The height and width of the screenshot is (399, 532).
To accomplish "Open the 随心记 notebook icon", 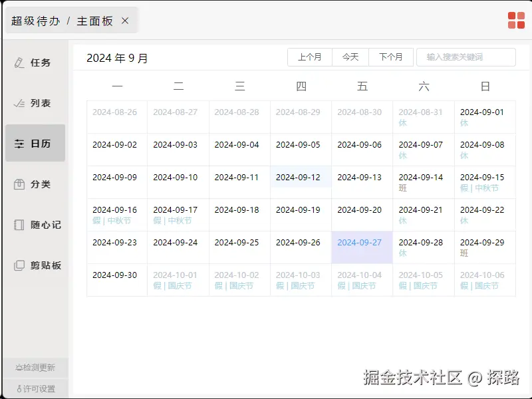I will tap(19, 225).
